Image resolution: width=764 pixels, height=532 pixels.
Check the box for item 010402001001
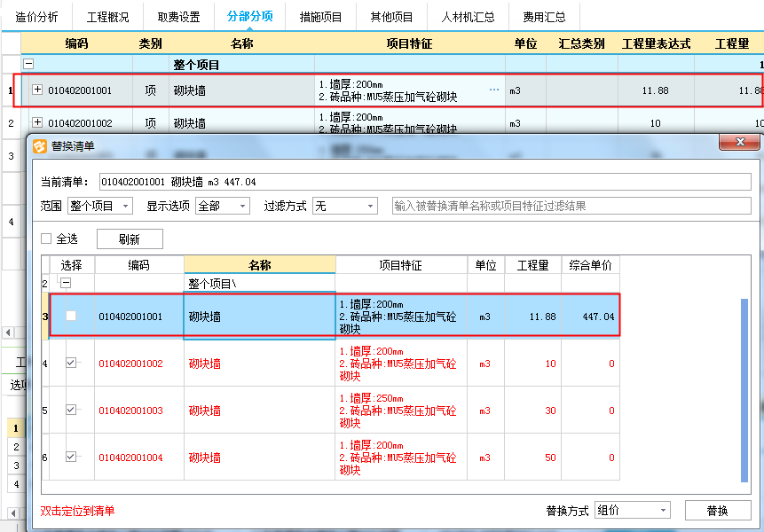point(71,316)
